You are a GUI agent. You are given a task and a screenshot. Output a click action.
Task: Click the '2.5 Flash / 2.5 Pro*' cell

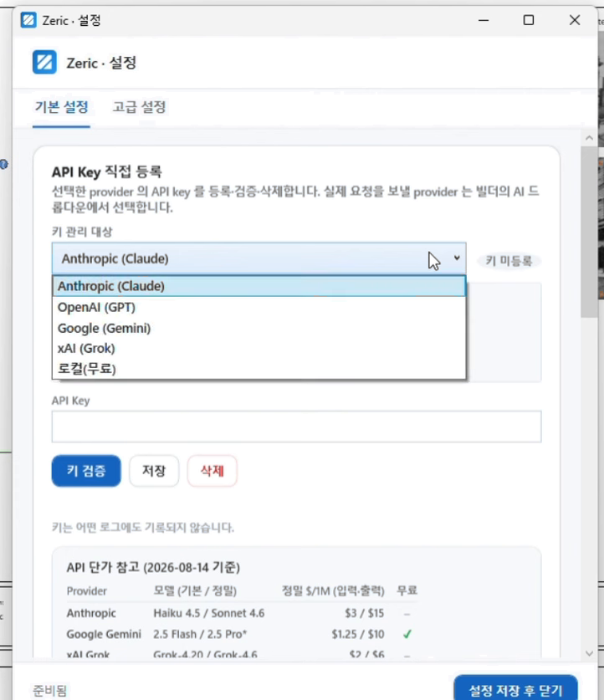[x=200, y=634]
